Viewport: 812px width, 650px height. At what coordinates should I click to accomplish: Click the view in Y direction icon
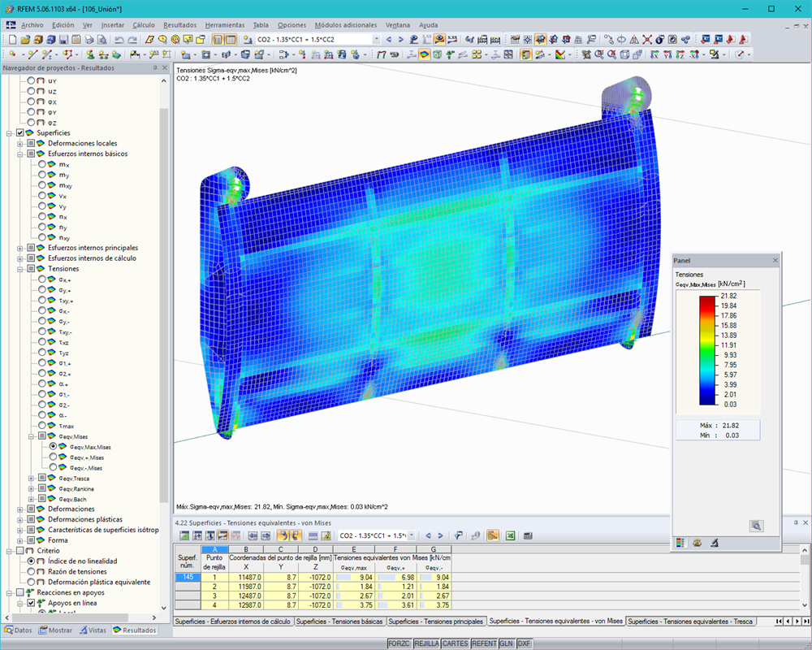(668, 54)
